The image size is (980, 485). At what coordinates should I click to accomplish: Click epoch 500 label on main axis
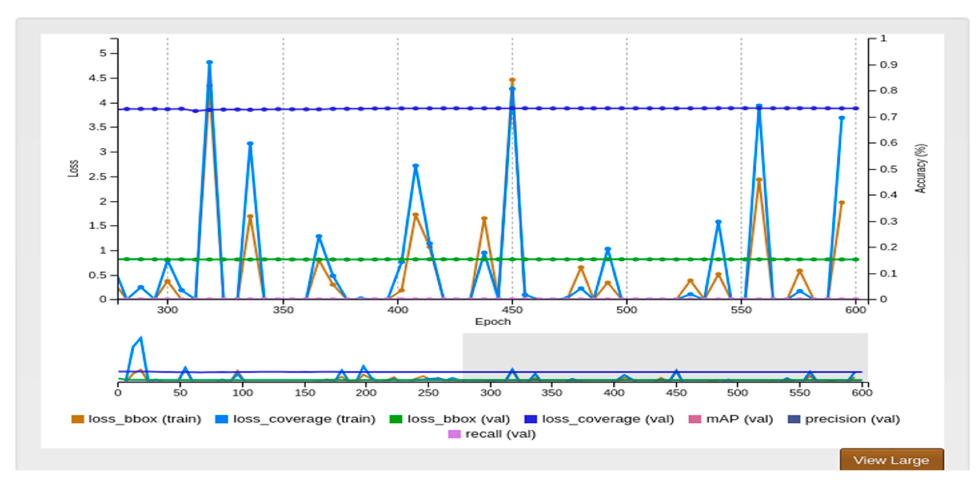[626, 310]
